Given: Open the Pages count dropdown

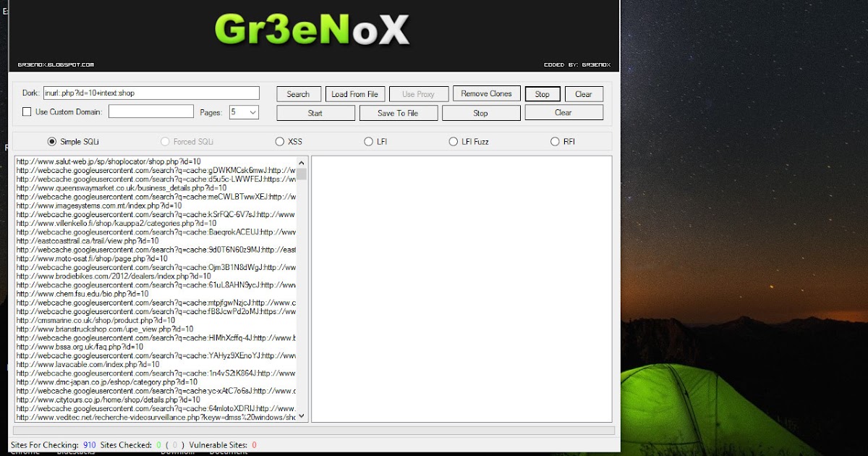Looking at the screenshot, I should 244,112.
